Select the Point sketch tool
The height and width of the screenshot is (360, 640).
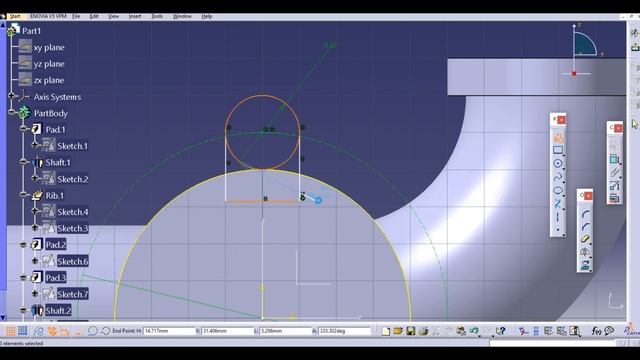pos(558,229)
